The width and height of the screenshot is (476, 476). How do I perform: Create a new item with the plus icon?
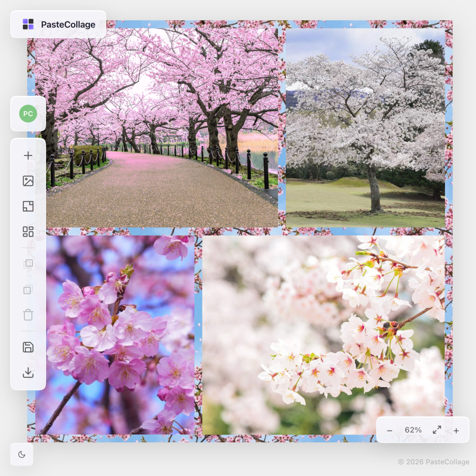(28, 155)
